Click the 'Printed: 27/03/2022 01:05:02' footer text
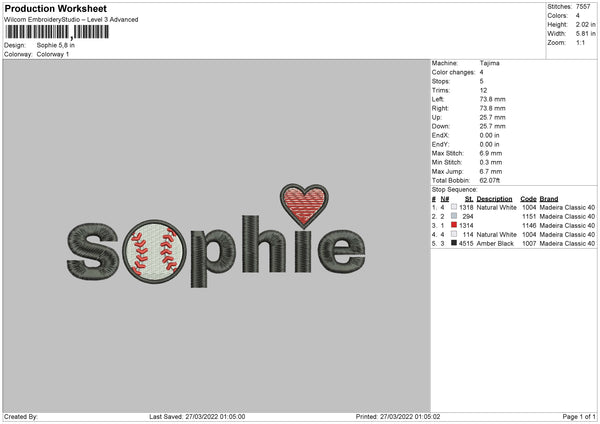Viewport: 600px width, 424px height. 398,417
